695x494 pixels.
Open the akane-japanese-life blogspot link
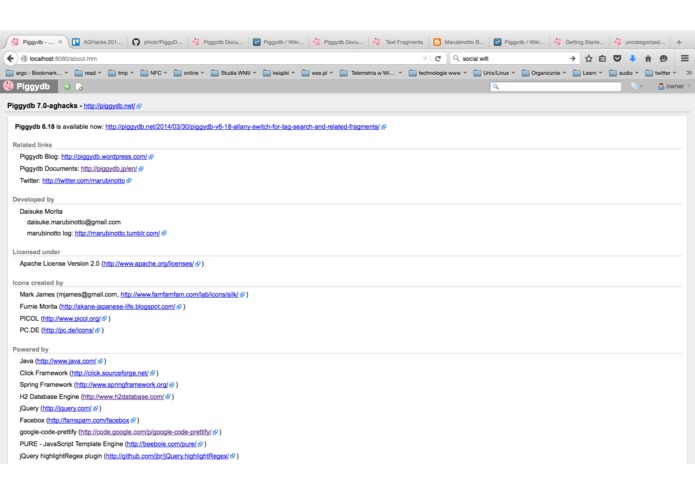pyautogui.click(x=118, y=307)
